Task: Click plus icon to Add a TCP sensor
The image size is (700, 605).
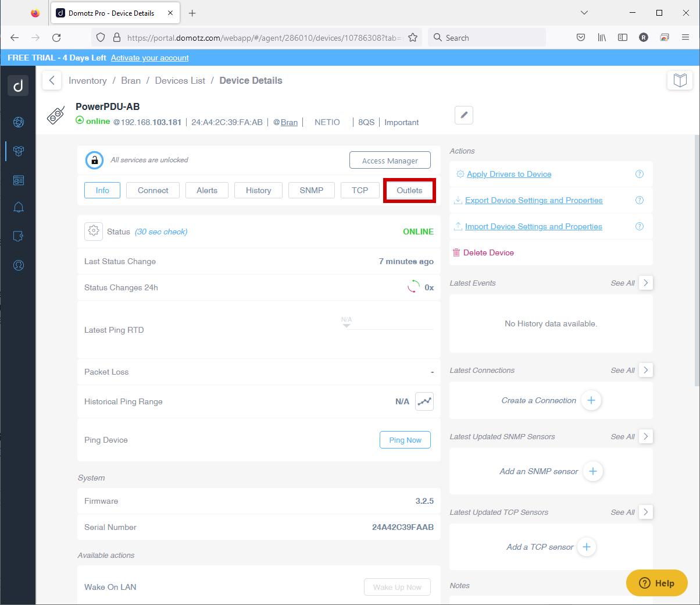Action: pyautogui.click(x=587, y=547)
